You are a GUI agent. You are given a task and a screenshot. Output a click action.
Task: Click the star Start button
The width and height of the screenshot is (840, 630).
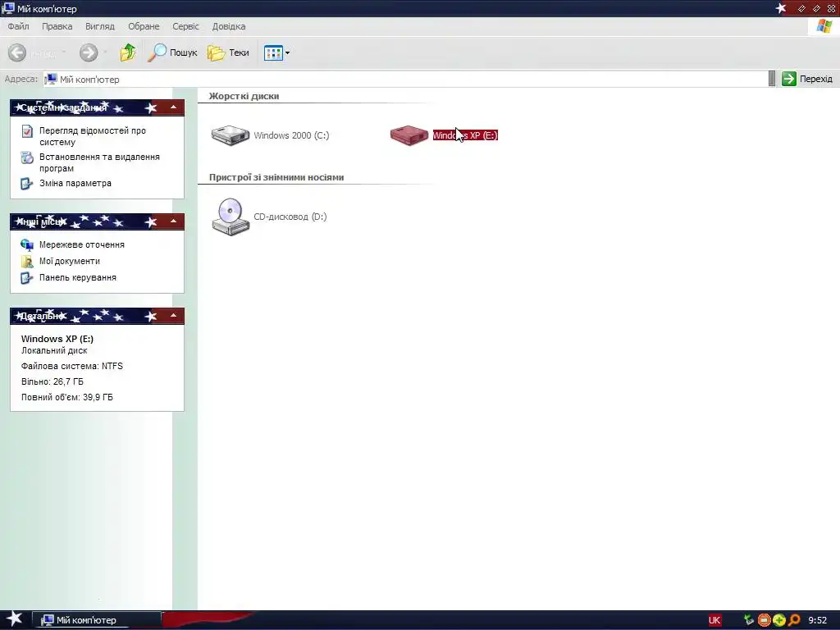(14, 619)
